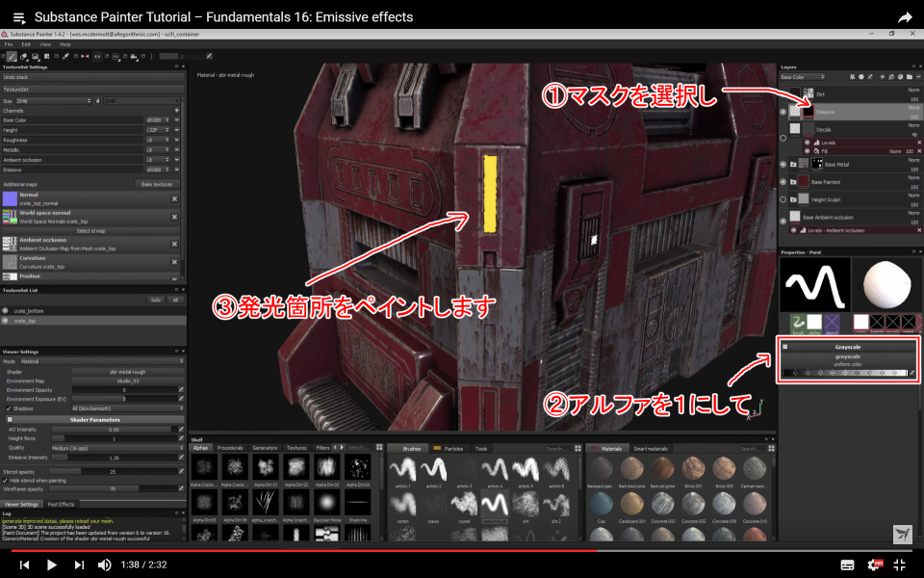Remove the World space normal map
The height and width of the screenshot is (578, 924).
tap(174, 217)
